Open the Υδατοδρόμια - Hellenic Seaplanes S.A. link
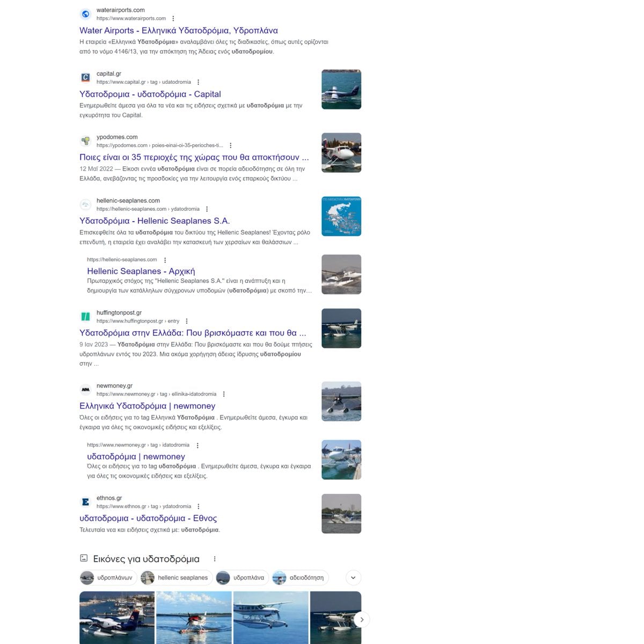The height and width of the screenshot is (644, 644). [155, 221]
